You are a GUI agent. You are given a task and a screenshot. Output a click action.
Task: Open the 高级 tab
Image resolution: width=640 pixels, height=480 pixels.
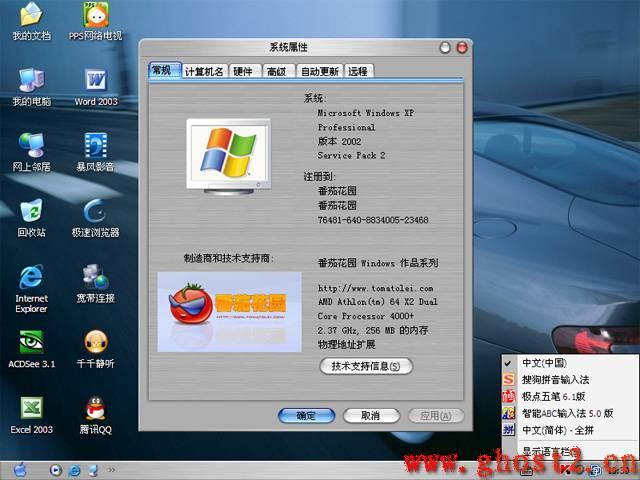click(278, 71)
